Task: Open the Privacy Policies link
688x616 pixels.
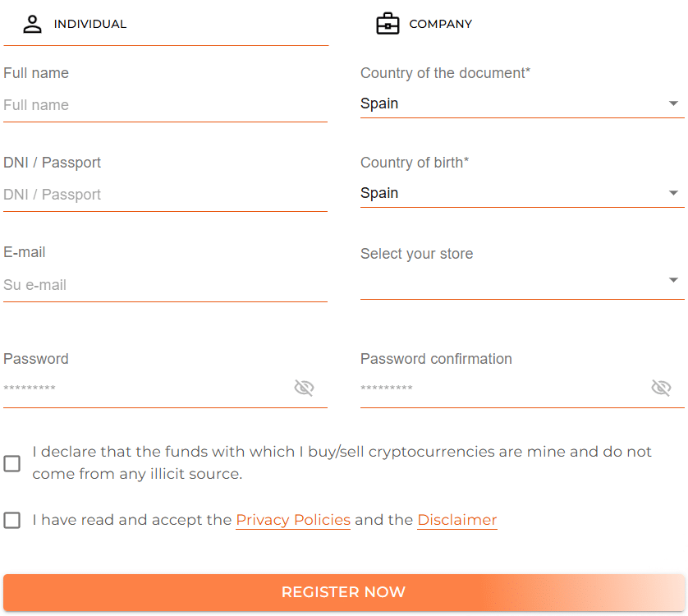Action: [293, 520]
